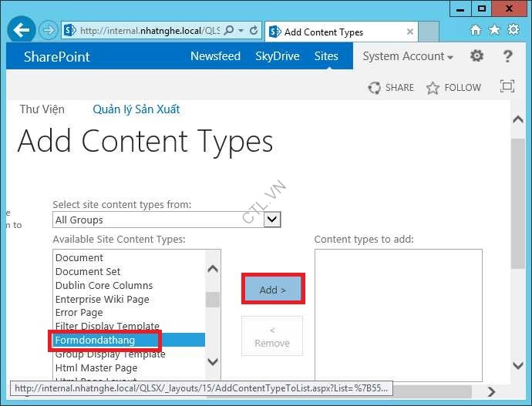532x406 pixels.
Task: Select Formdondathang in the available list
Action: tap(96, 340)
